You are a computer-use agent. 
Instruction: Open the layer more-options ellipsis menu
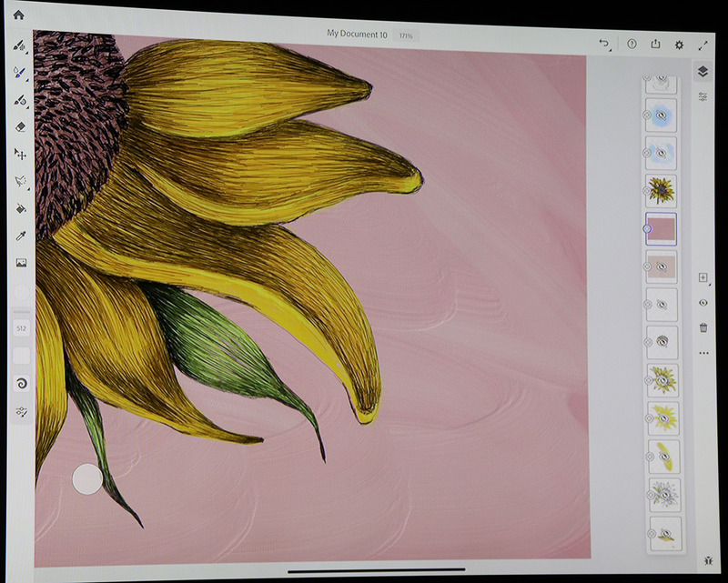pyautogui.click(x=703, y=353)
